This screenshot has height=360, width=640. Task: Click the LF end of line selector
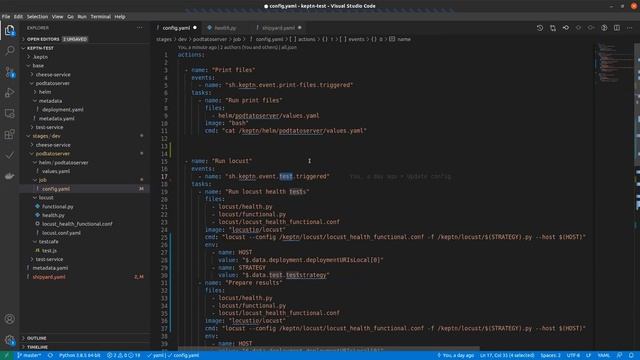(x=589, y=356)
